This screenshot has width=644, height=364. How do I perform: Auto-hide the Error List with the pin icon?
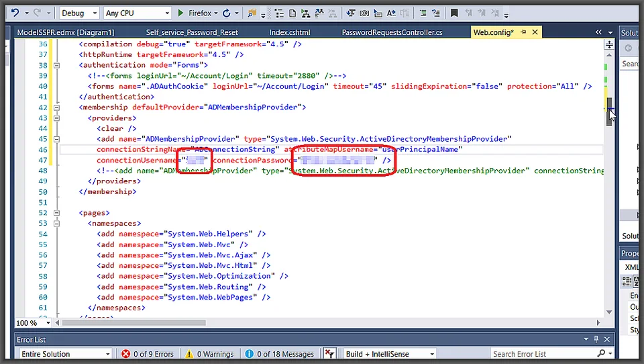click(596, 339)
